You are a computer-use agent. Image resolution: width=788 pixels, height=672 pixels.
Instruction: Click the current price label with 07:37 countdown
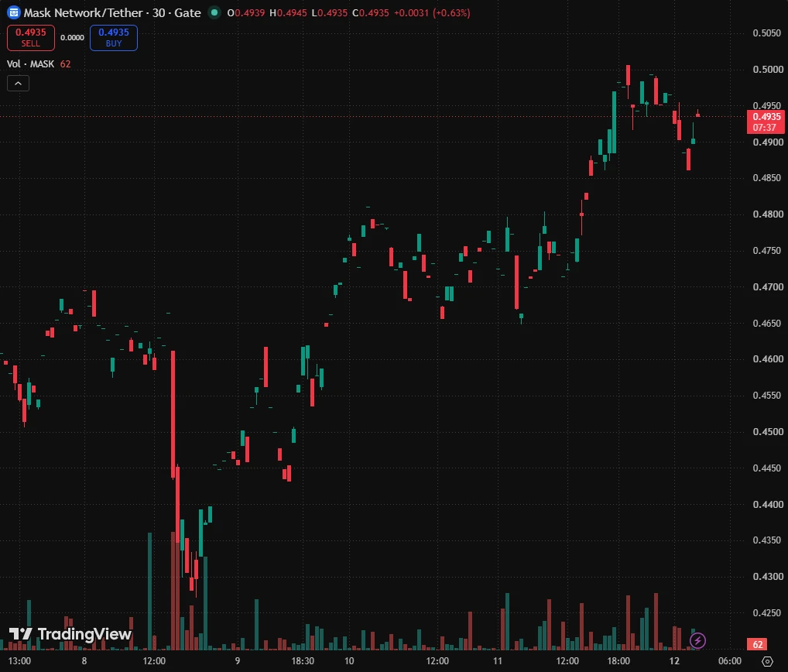coord(766,122)
